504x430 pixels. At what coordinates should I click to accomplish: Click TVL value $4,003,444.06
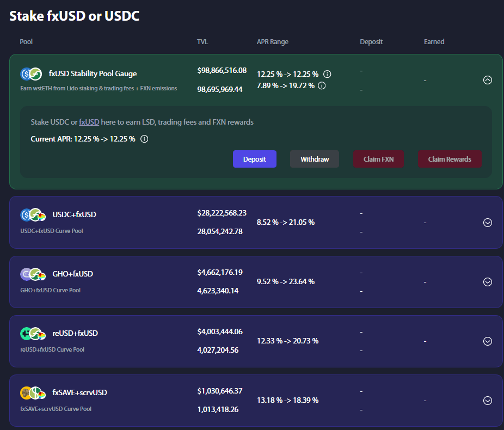(x=220, y=331)
